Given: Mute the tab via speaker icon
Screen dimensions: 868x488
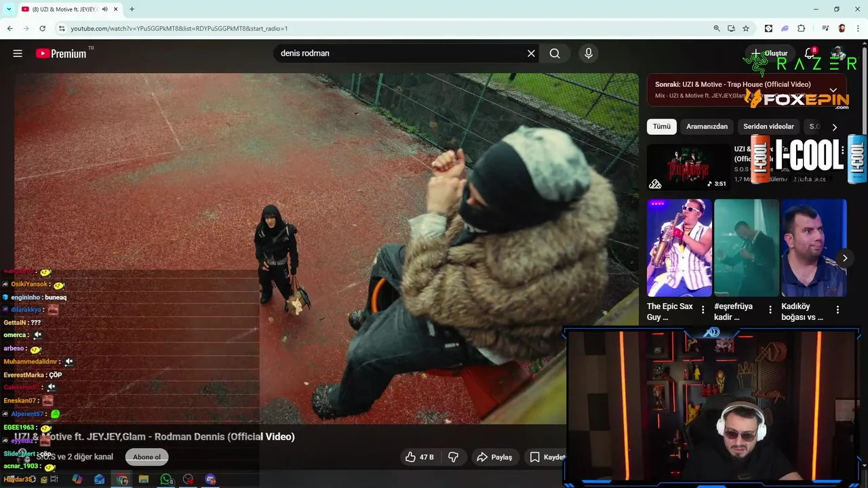Looking at the screenshot, I should pos(104,9).
